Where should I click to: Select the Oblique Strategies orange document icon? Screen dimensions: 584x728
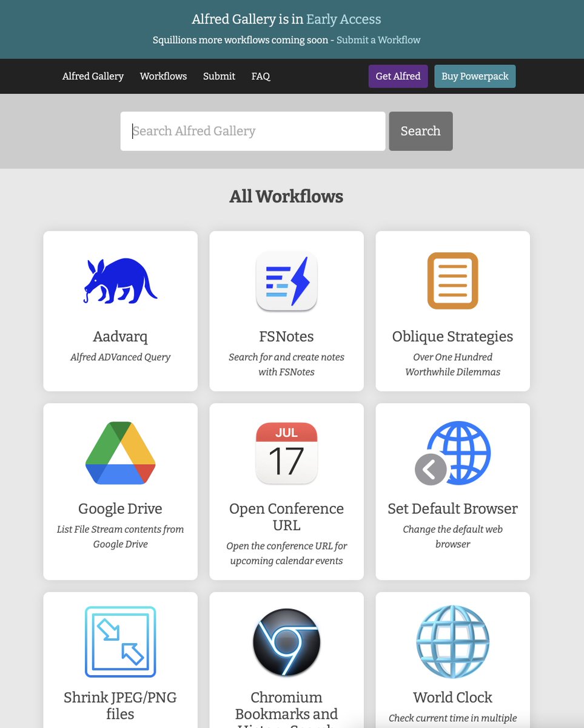(453, 281)
